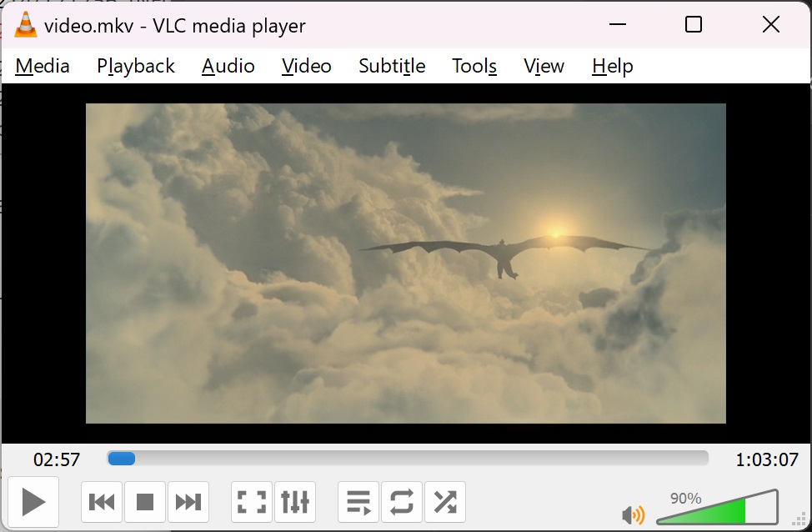The height and width of the screenshot is (532, 812).
Task: Toggle loop repeat mode
Action: 402,502
